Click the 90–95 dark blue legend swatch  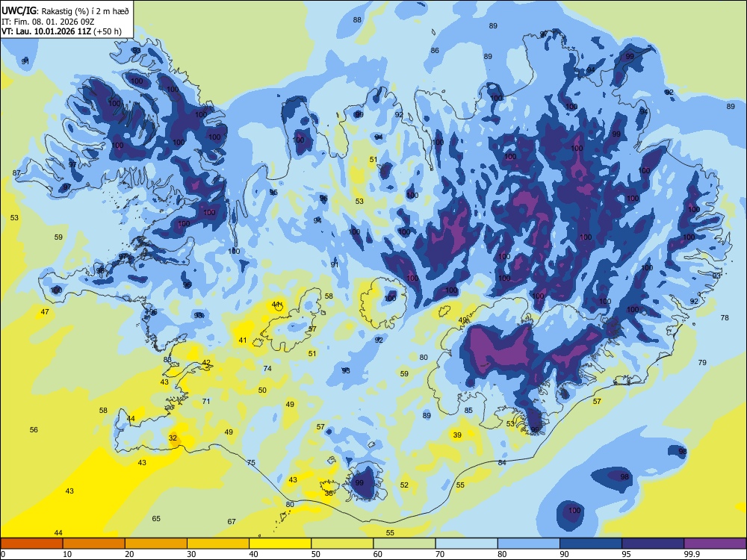point(591,544)
